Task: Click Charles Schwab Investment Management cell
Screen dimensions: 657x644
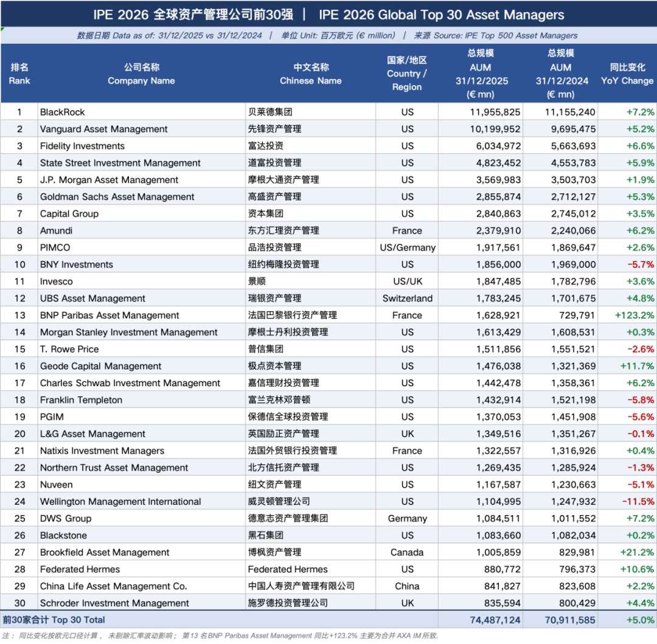Action: click(142, 383)
